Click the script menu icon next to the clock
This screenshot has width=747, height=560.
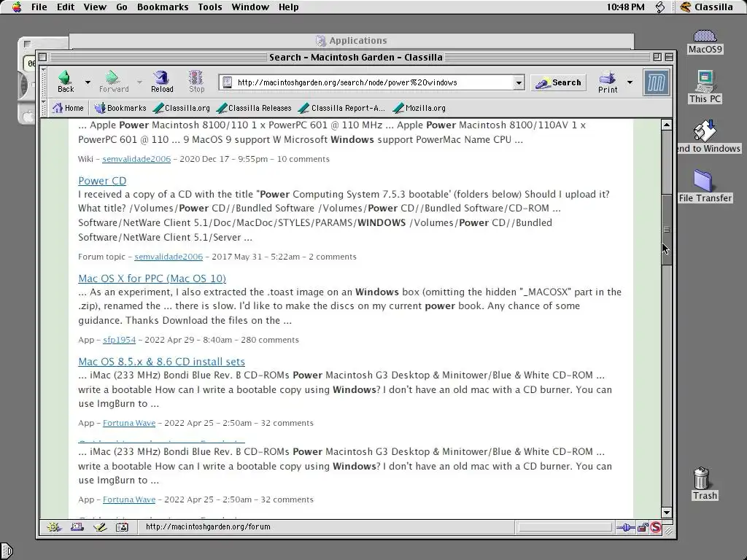pyautogui.click(x=659, y=7)
